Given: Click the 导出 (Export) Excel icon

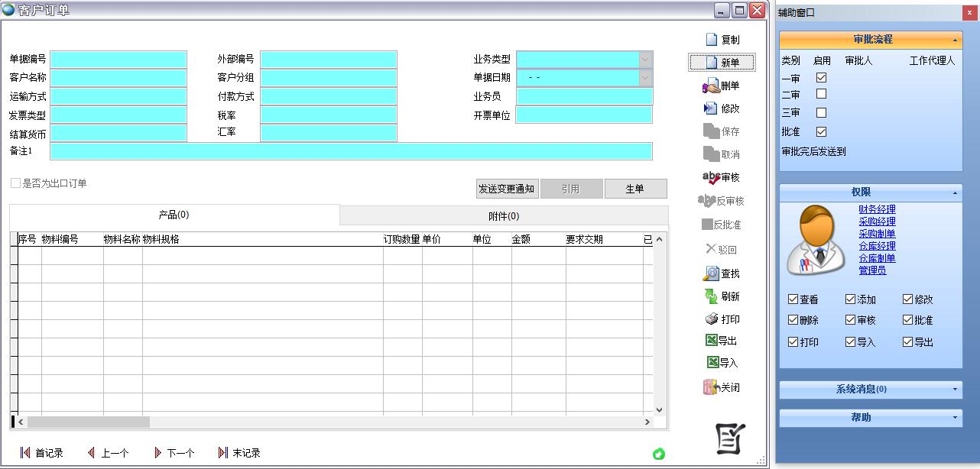Looking at the screenshot, I should pyautogui.click(x=712, y=341).
